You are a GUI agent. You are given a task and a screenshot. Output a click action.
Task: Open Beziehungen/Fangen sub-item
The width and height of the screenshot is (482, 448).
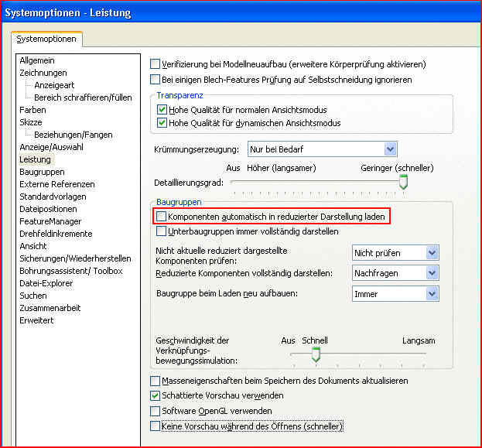73,135
